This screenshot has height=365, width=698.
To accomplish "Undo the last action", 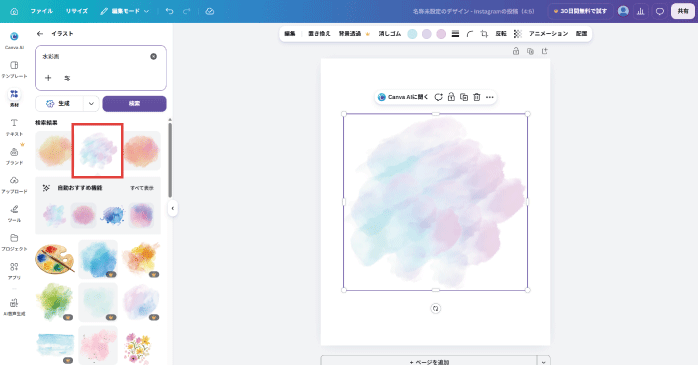I will [x=170, y=11].
